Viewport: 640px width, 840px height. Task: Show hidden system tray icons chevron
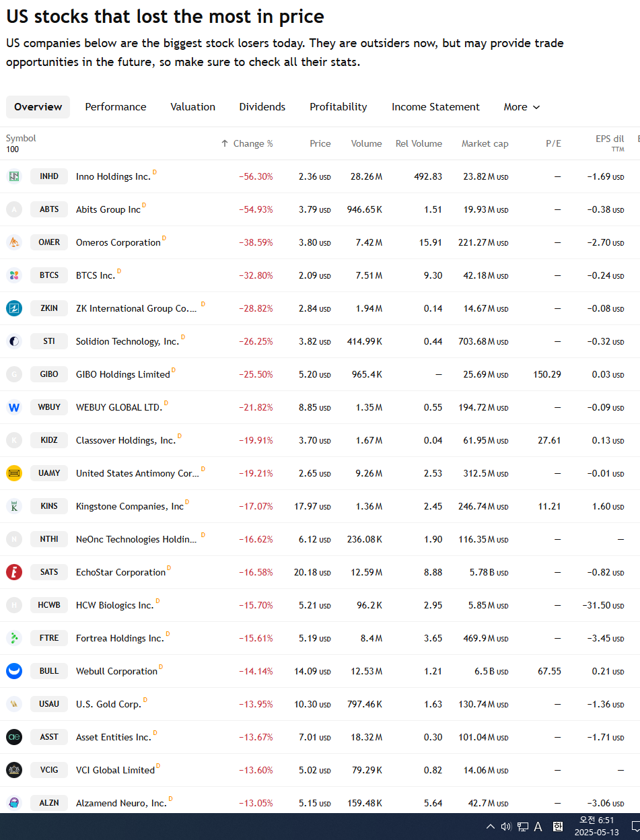(490, 827)
